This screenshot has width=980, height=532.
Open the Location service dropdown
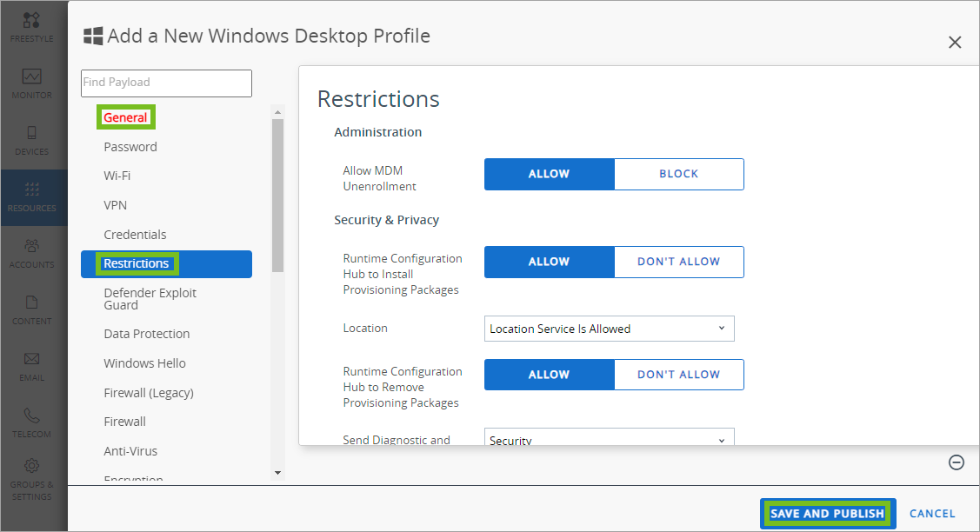point(610,329)
